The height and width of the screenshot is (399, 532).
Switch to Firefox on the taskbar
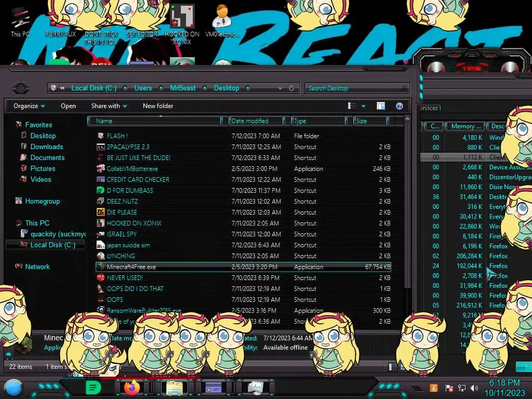pyautogui.click(x=132, y=388)
